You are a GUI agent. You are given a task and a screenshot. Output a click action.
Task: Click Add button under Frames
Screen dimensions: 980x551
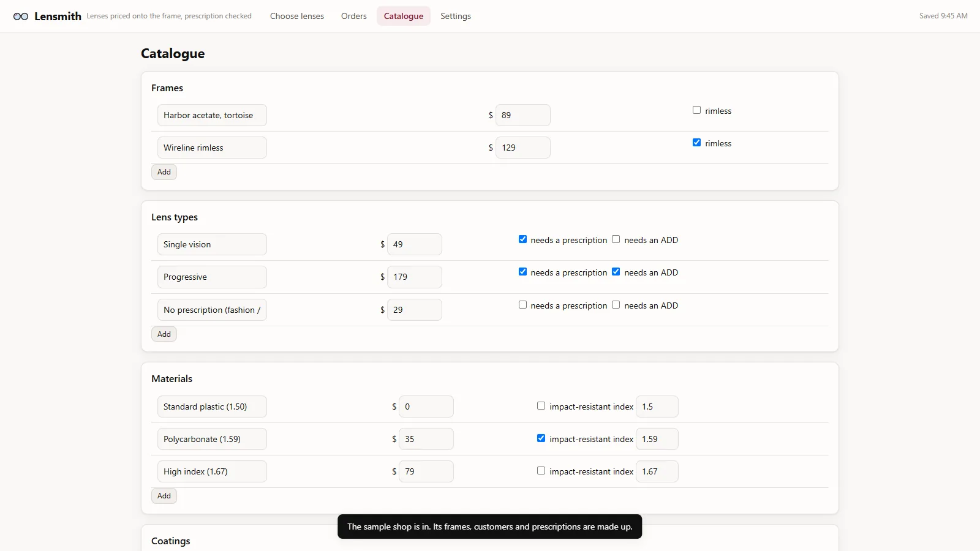click(x=164, y=172)
